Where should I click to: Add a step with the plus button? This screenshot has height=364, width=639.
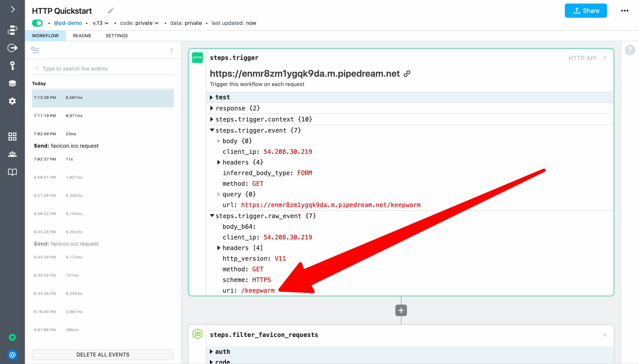pyautogui.click(x=401, y=310)
